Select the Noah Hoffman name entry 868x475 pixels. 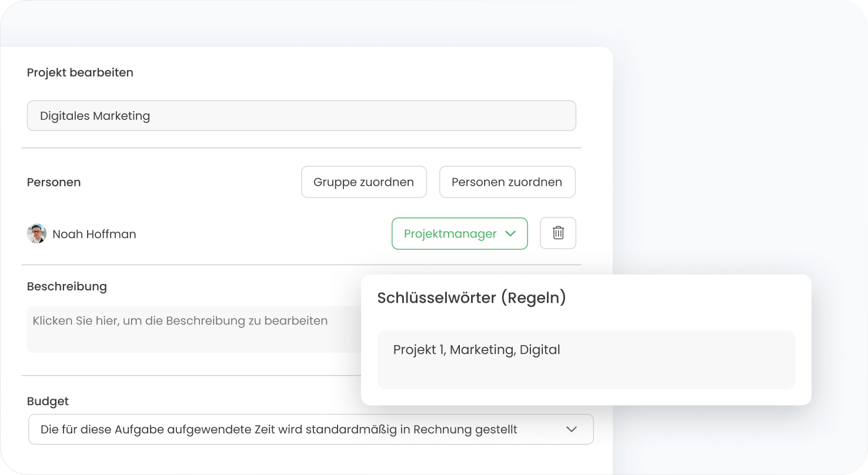94,234
